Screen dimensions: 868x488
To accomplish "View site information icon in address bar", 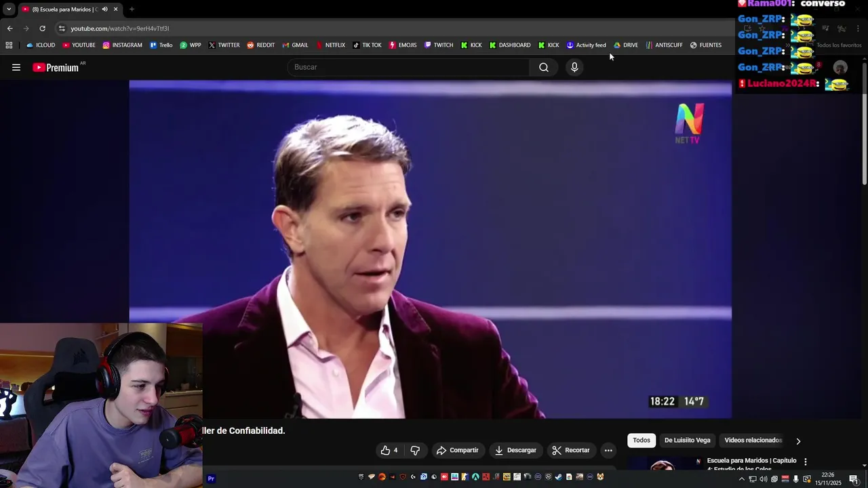I will [62, 28].
